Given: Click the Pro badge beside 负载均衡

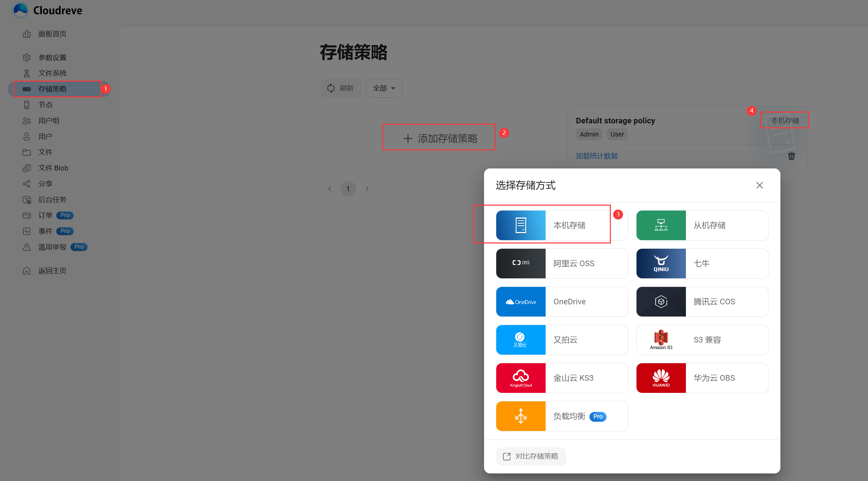Looking at the screenshot, I should tap(597, 417).
